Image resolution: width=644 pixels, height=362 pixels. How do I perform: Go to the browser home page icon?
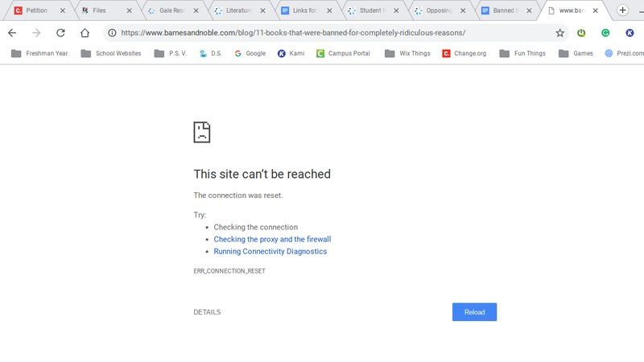click(x=85, y=33)
